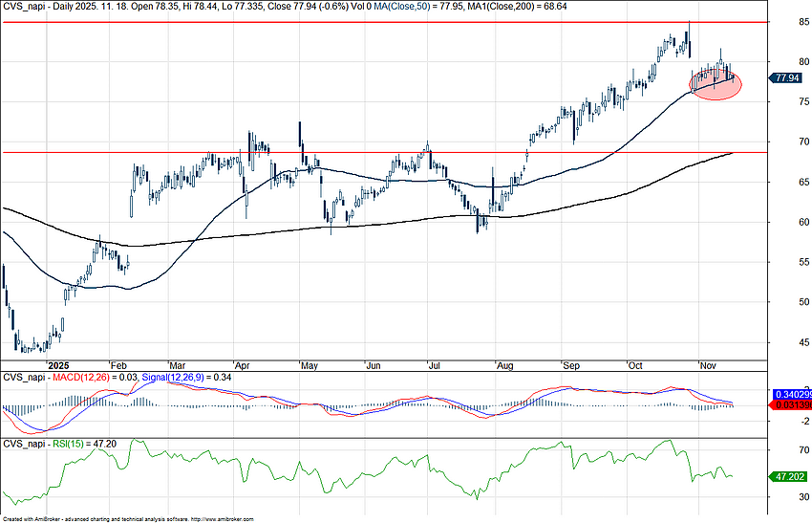Click the 2025 year label on the time axis
The height and width of the screenshot is (523, 812).
pyautogui.click(x=59, y=365)
